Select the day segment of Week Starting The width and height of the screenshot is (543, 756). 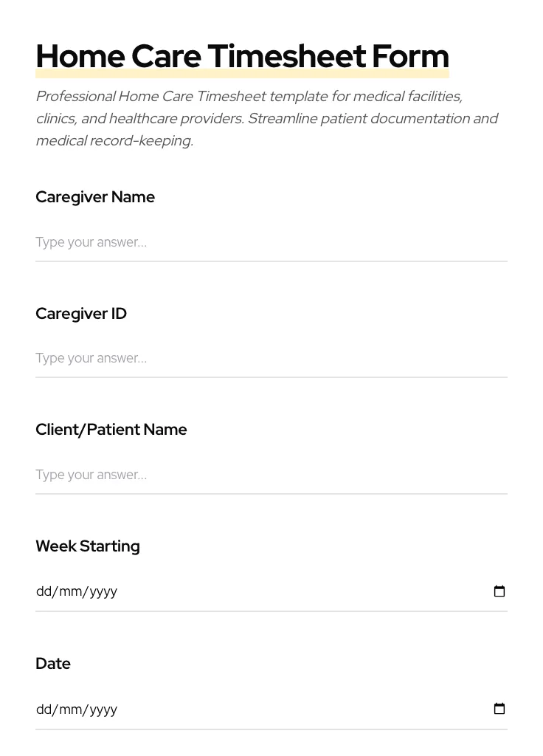click(43, 591)
